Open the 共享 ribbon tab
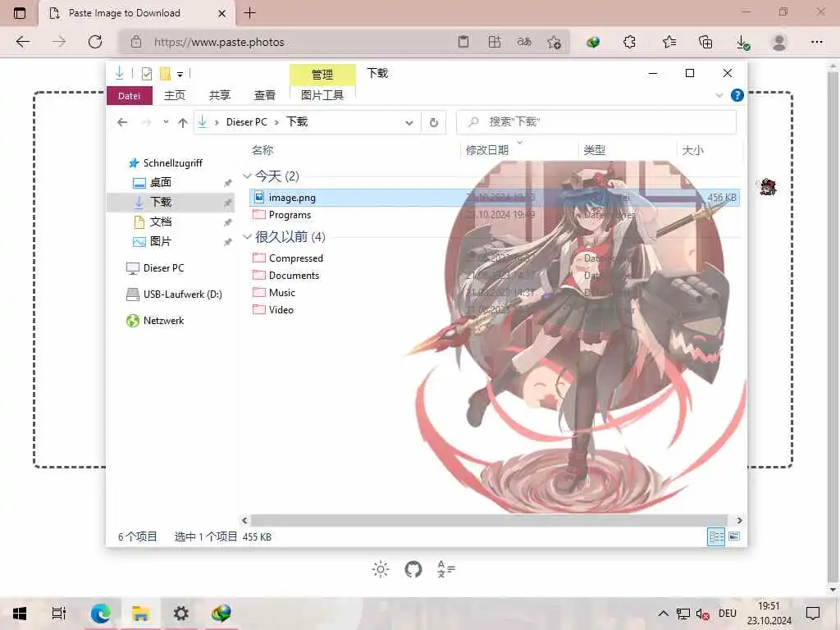 pyautogui.click(x=219, y=95)
